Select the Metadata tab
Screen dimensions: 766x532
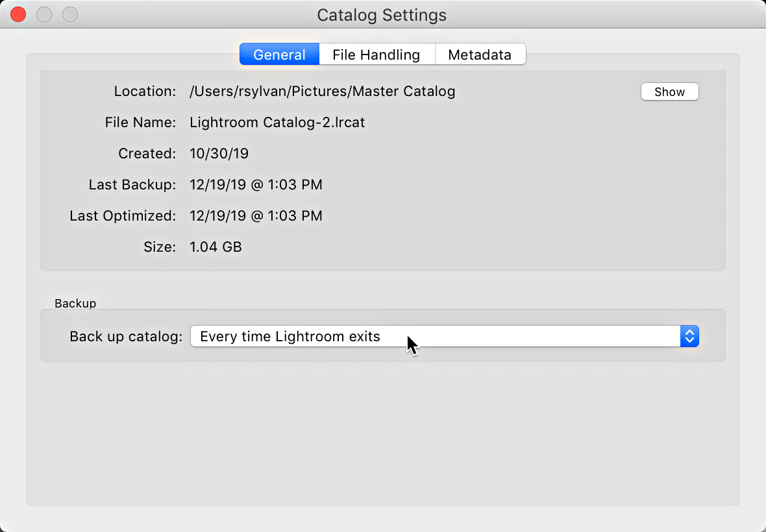coord(480,54)
